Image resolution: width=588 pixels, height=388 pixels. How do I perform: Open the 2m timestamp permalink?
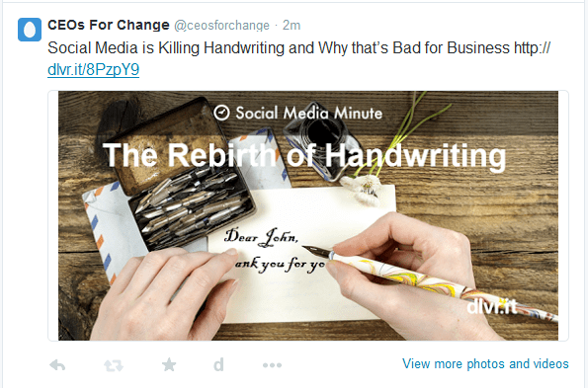click(x=292, y=25)
